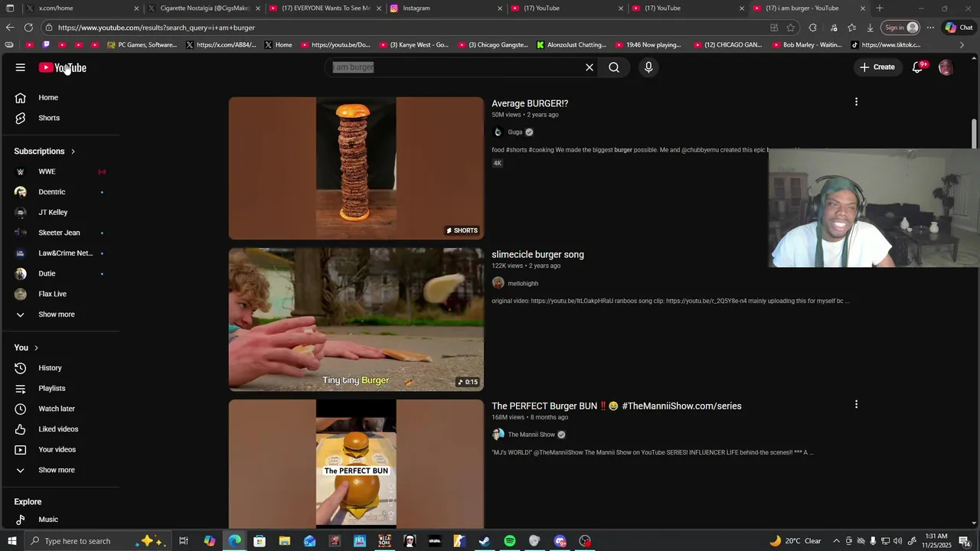This screenshot has width=980, height=551.
Task: Open The Mannii Show channel link
Action: [531, 435]
